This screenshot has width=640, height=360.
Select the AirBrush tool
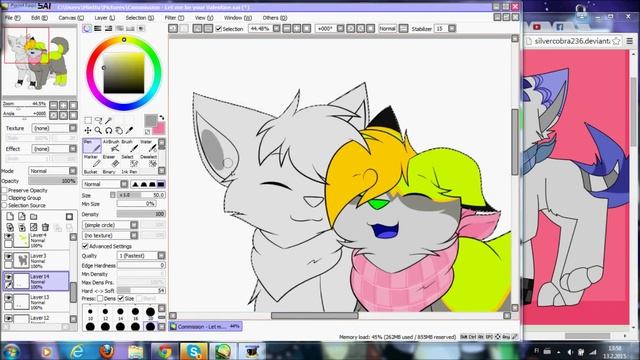111,146
